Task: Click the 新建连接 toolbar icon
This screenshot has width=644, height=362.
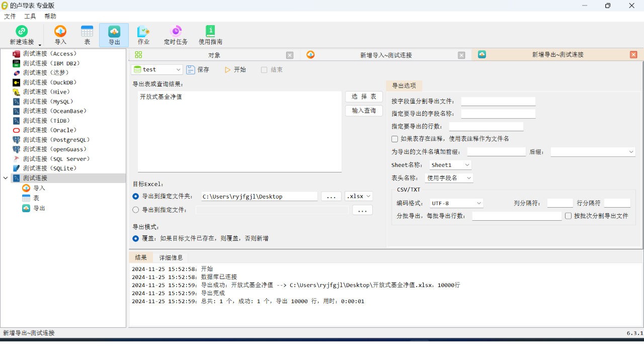Action: pyautogui.click(x=22, y=32)
